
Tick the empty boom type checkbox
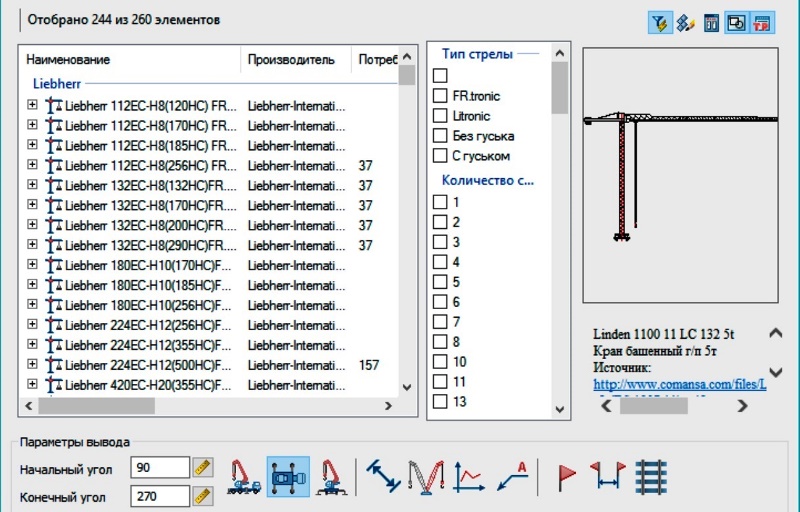click(440, 75)
